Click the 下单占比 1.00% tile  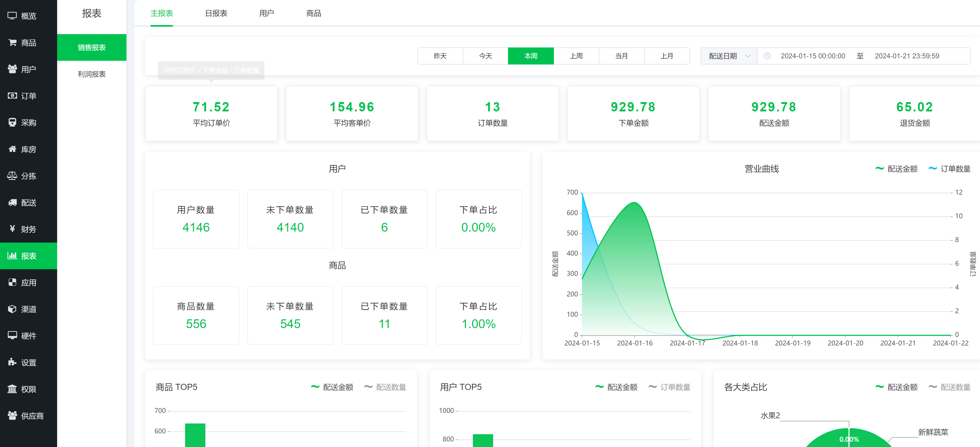(479, 316)
